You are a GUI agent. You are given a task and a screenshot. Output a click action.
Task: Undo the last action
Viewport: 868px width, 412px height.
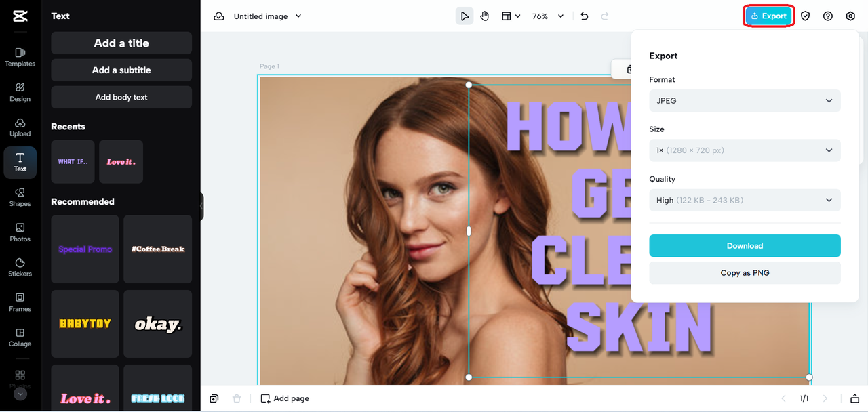click(x=585, y=16)
